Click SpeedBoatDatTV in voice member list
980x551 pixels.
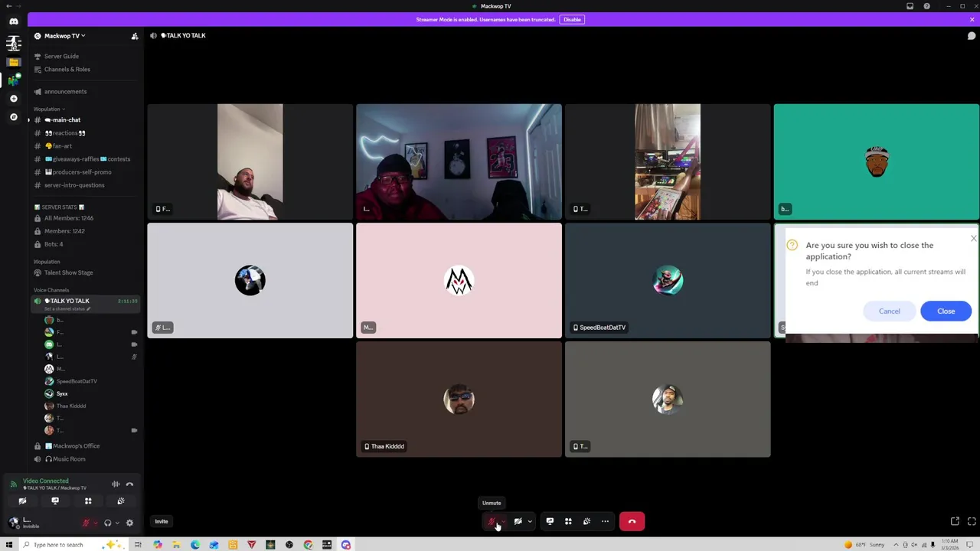[76, 381]
